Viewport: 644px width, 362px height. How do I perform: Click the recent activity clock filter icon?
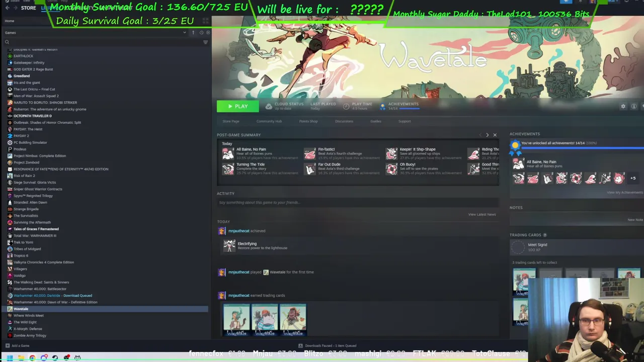(x=201, y=33)
